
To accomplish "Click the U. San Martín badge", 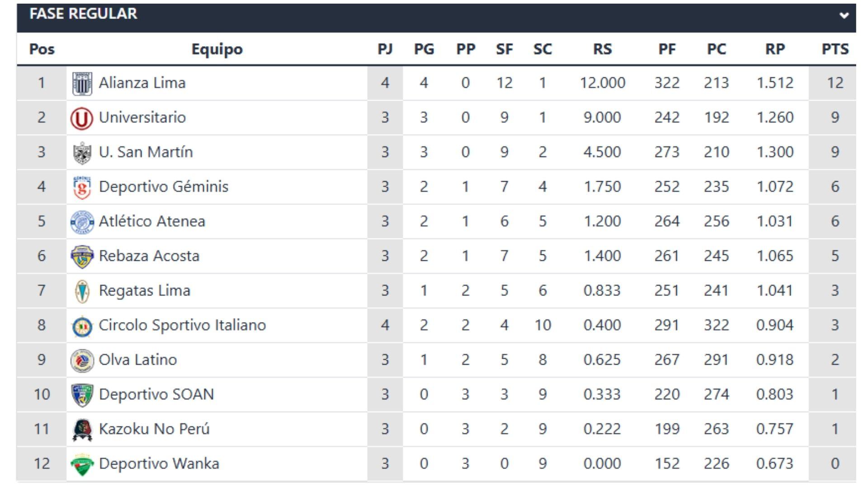I will coord(82,152).
